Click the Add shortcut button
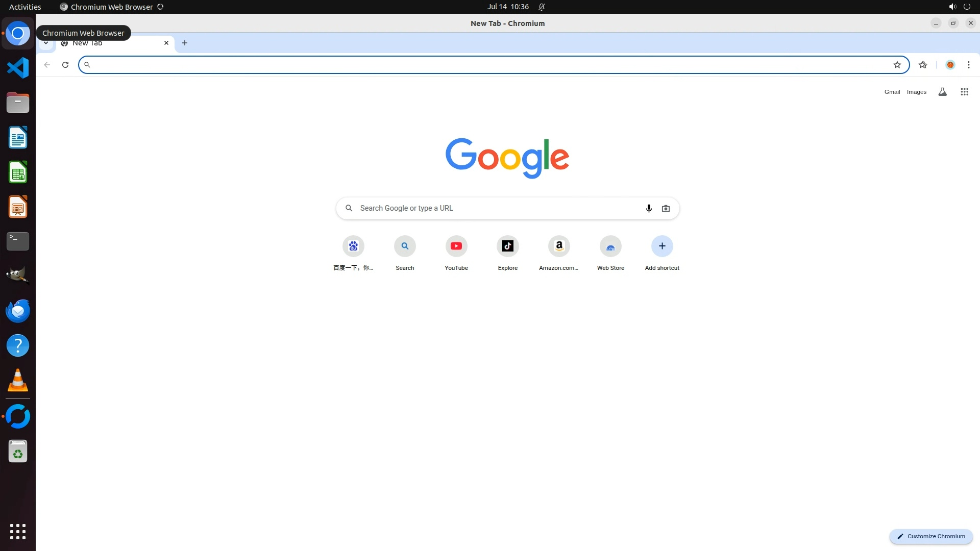 click(x=662, y=246)
